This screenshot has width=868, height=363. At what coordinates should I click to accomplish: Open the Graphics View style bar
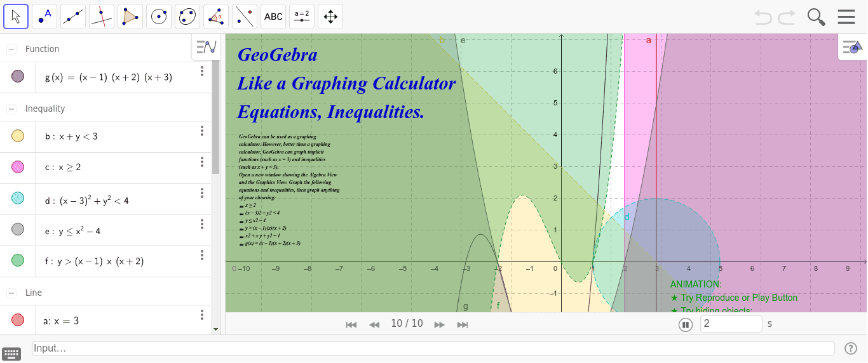(852, 47)
